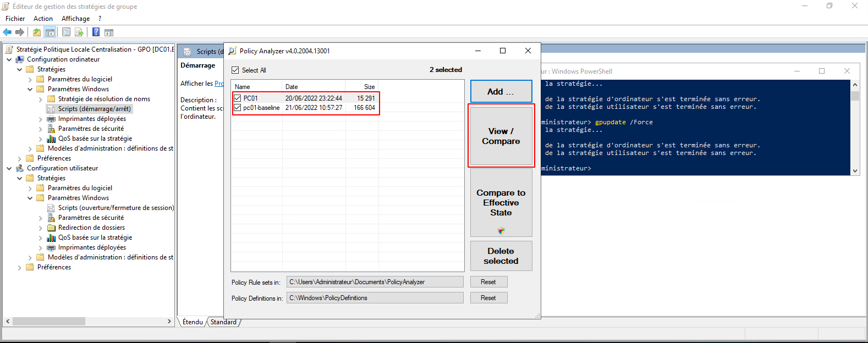This screenshot has height=343, width=868.
Task: Expand the Préférences node under Configuration utilisateur
Action: point(19,267)
